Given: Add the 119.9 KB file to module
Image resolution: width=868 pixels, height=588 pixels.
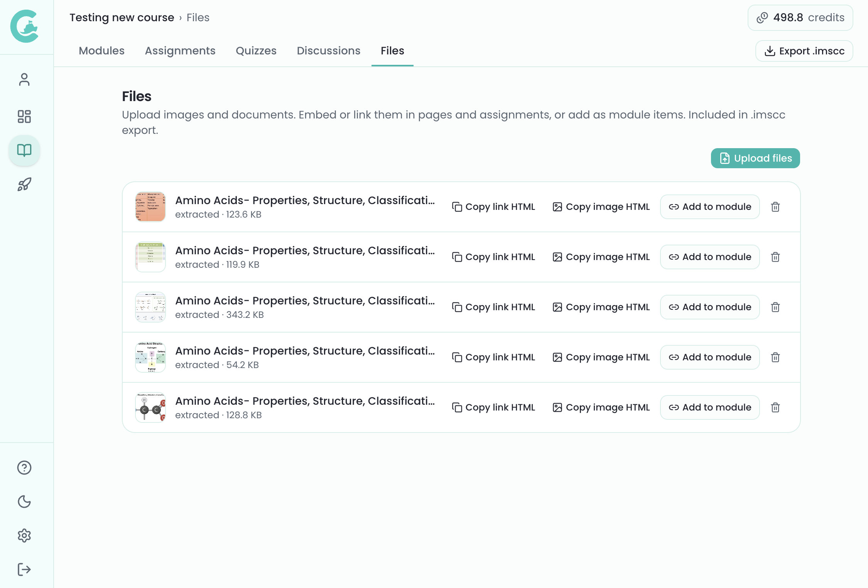Looking at the screenshot, I should tap(710, 257).
